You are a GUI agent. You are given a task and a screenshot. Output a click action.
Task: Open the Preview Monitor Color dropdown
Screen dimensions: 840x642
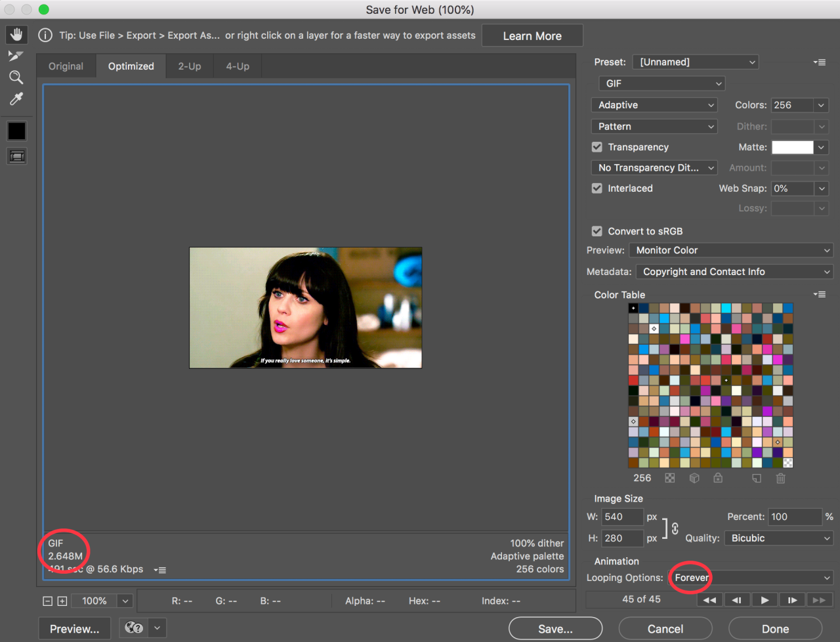tap(731, 250)
